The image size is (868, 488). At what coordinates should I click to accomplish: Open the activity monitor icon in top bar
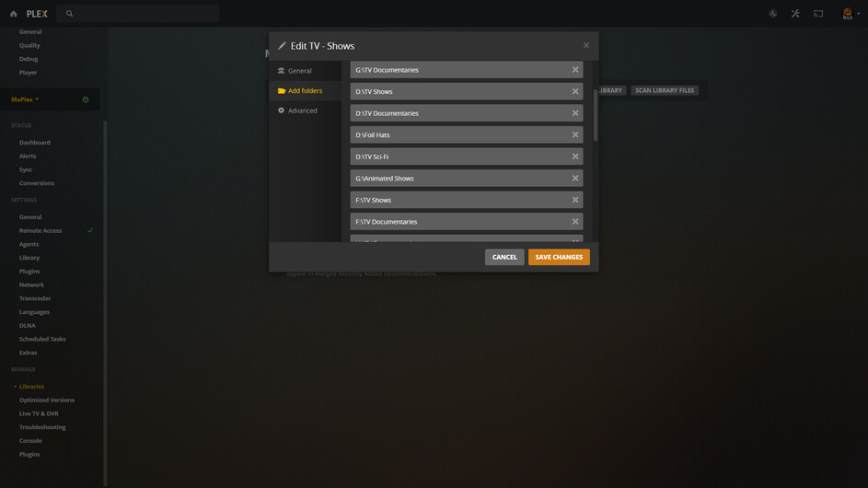(x=773, y=14)
